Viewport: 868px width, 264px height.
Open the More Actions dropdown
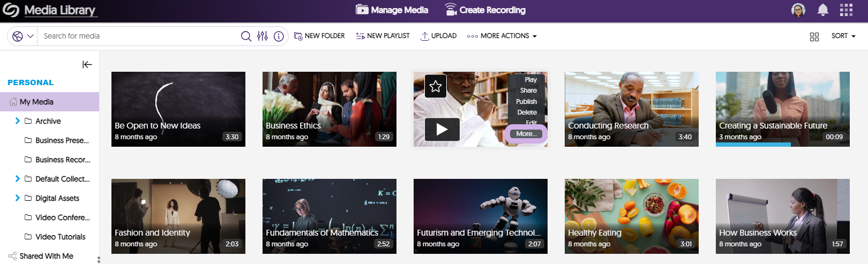(x=502, y=36)
